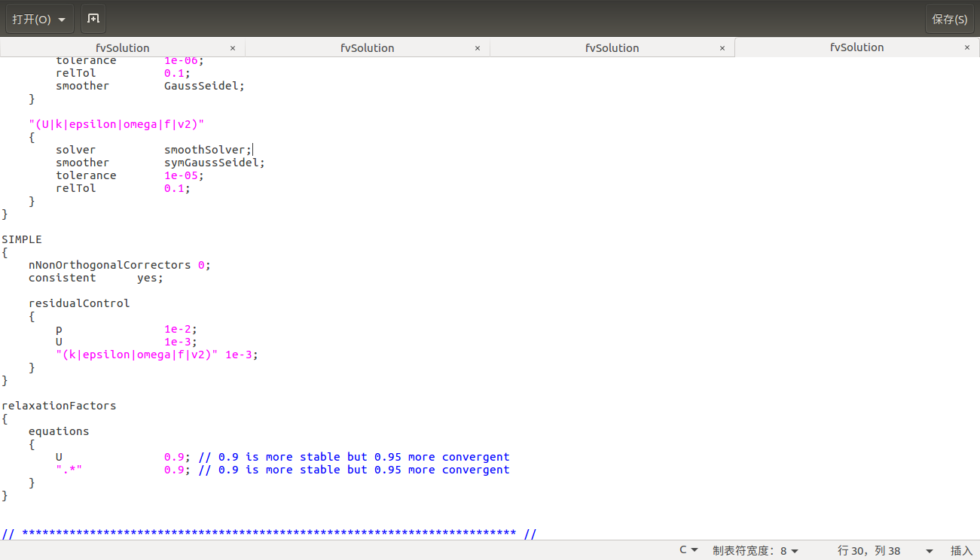Click the "consistent yes;" line

96,278
